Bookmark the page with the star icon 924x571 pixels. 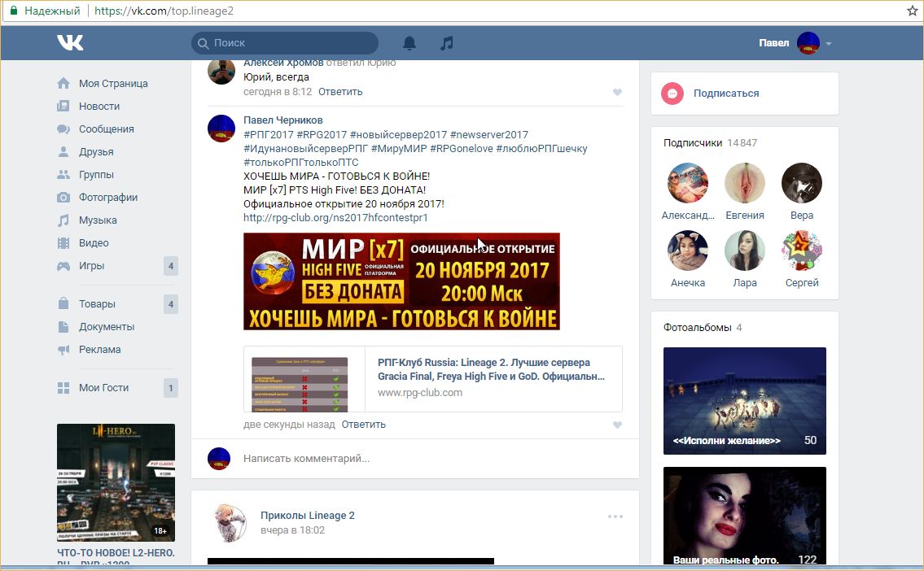click(x=913, y=11)
